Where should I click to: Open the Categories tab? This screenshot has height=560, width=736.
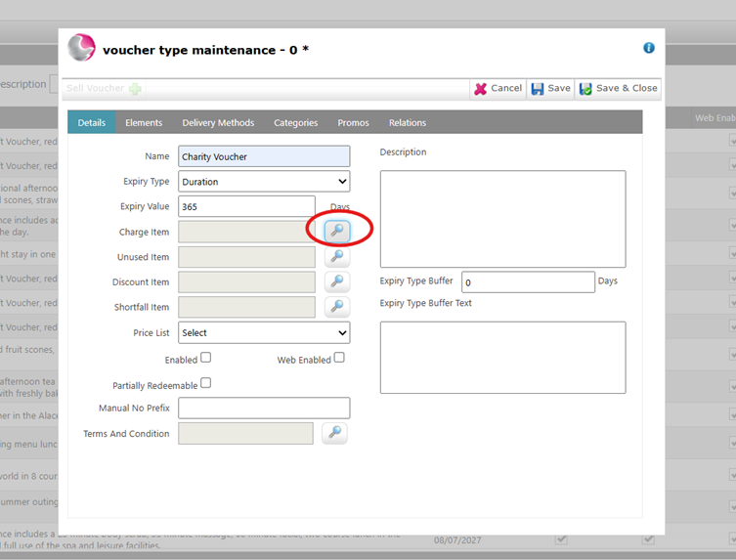(x=296, y=122)
